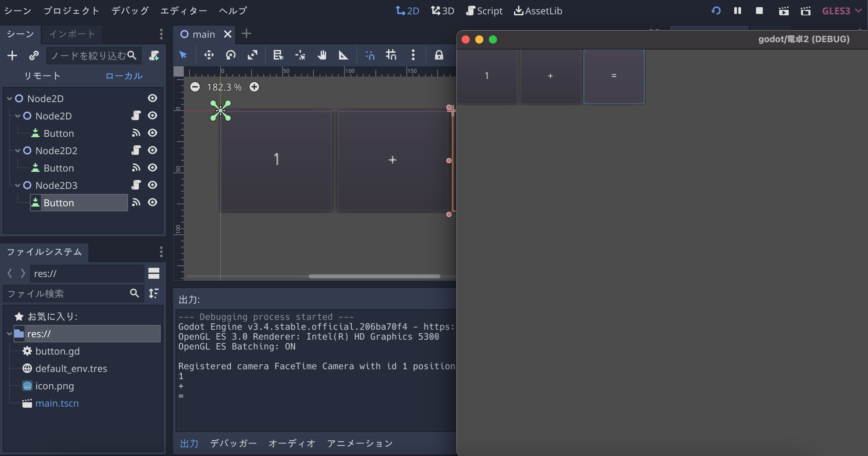
Task: Hide the Node2D3 node with the eye icon
Action: 152,185
